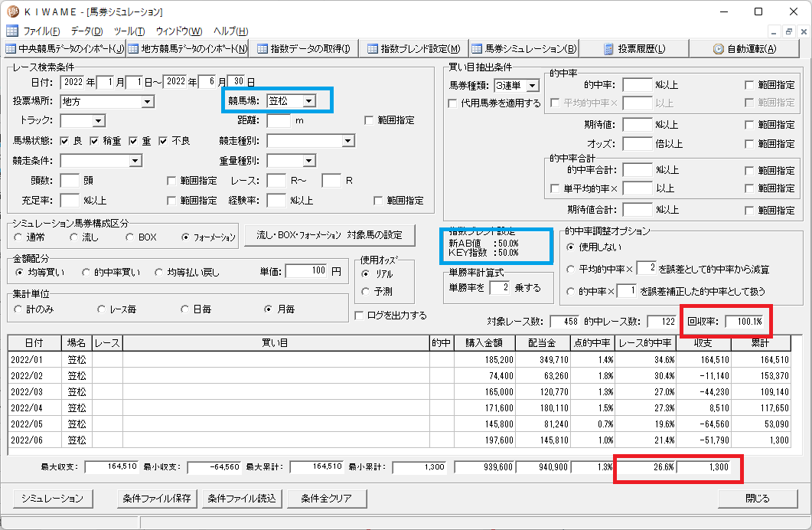
Task: Open 地方競馬データのインポート from the toolbar
Action: coord(188,49)
